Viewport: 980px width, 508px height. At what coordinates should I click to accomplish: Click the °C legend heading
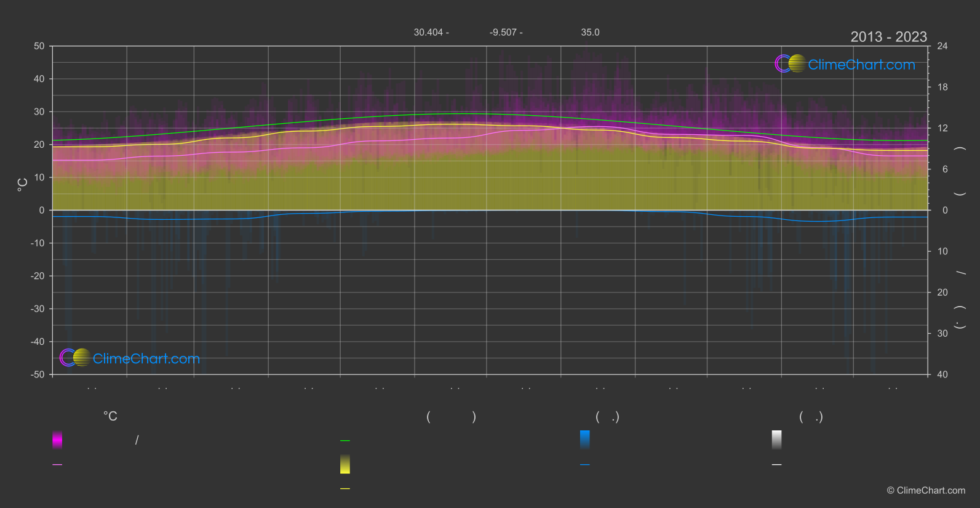pos(110,417)
